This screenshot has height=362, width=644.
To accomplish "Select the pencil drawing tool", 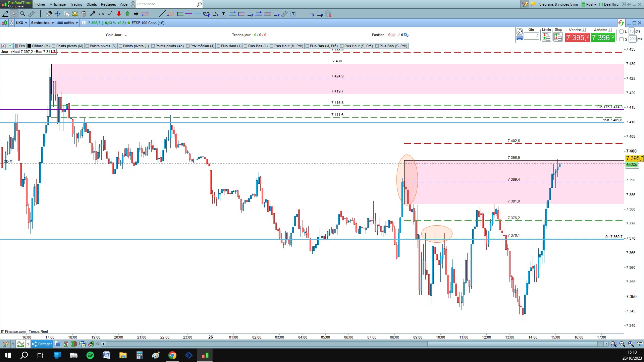I will click(5, 14).
